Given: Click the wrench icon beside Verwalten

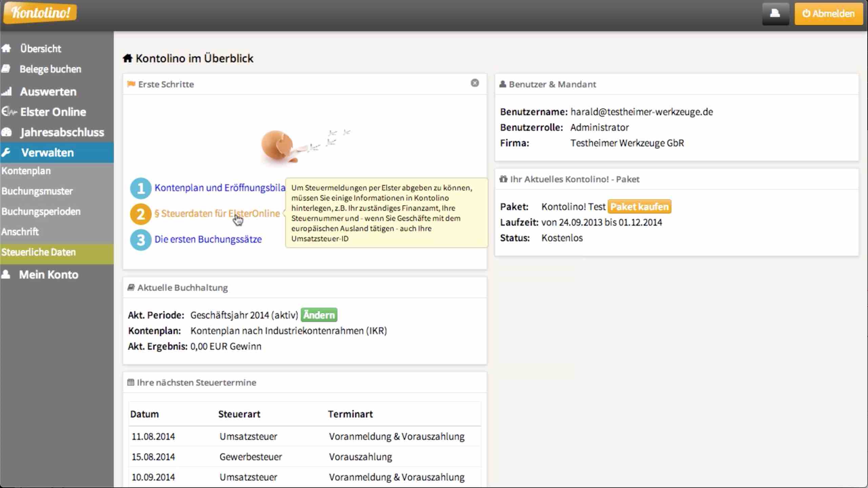Looking at the screenshot, I should point(6,152).
